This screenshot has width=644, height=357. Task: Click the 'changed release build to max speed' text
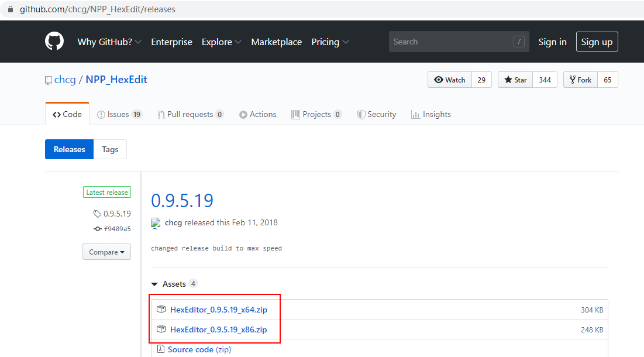216,248
